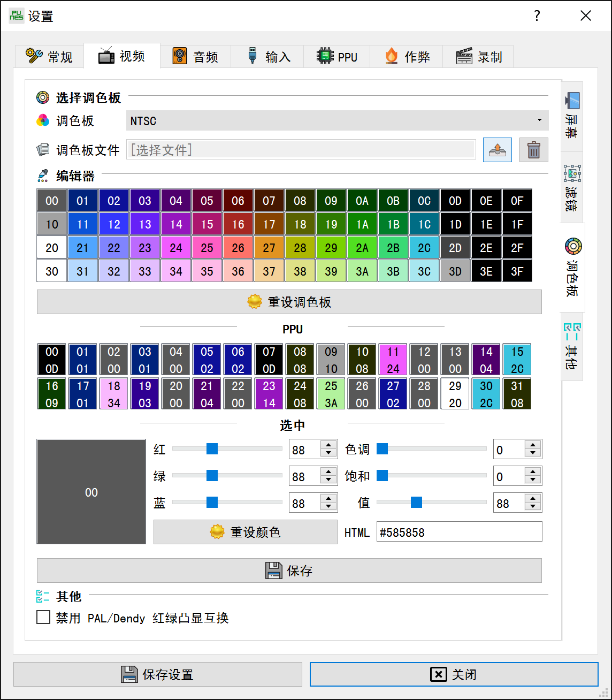Click the 保存设置 button
This screenshot has width=612, height=700.
point(158,674)
